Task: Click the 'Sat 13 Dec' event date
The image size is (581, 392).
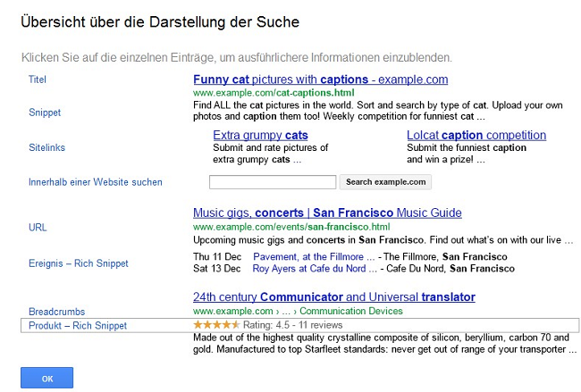Action: [x=217, y=269]
